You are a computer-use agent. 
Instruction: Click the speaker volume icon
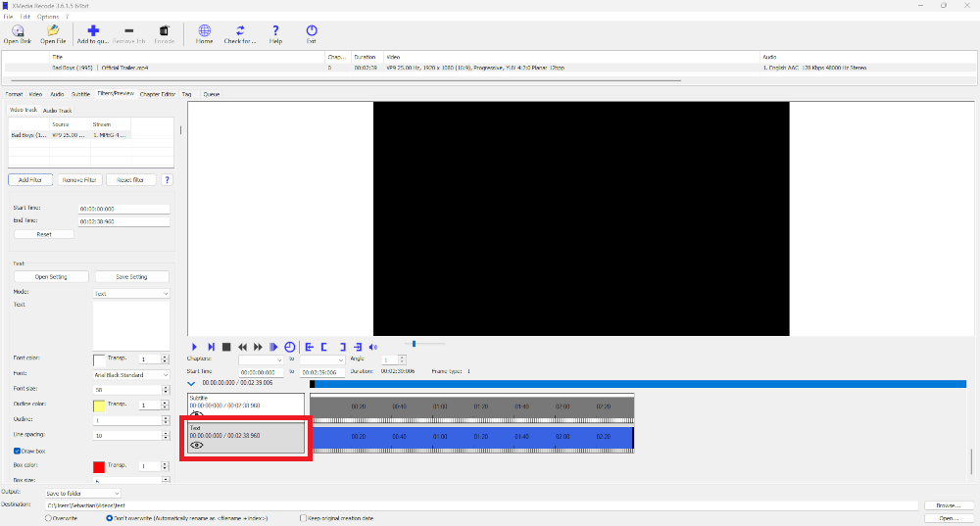(x=373, y=347)
